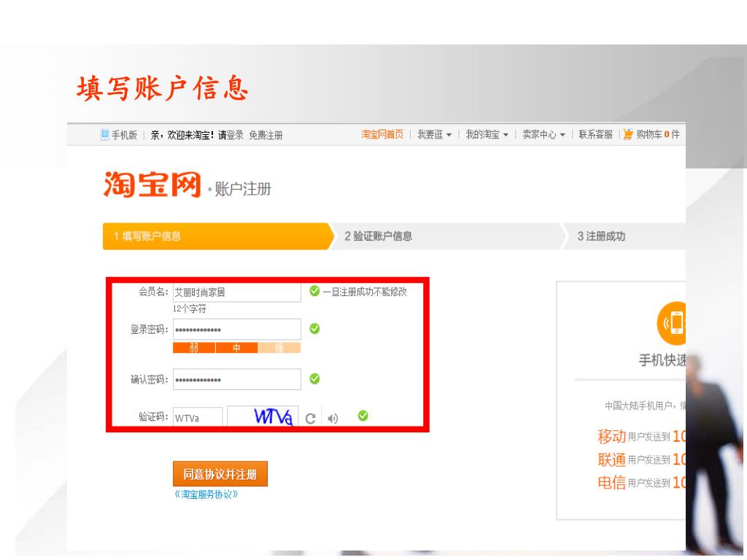Click the 验证码 captcha input field

point(198,418)
